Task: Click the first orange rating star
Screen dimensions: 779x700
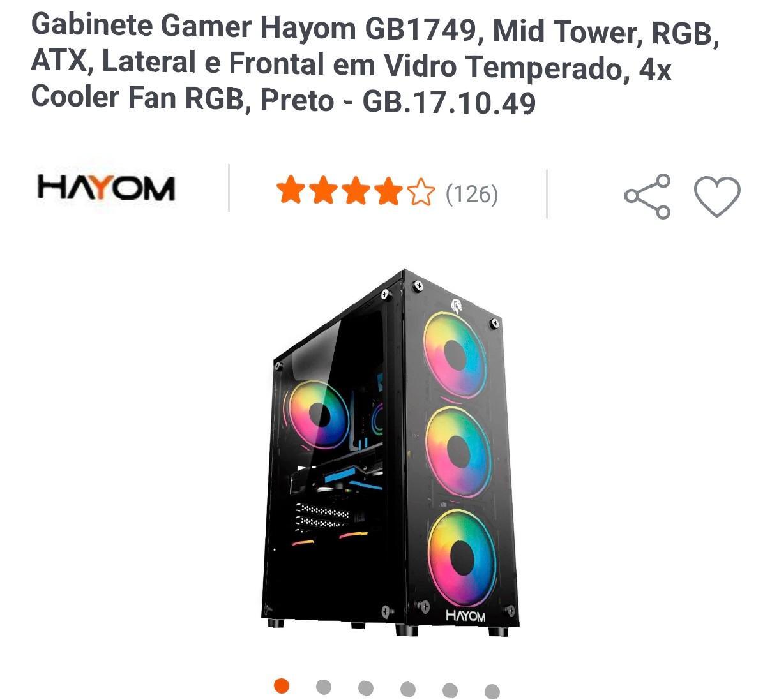Action: (x=290, y=191)
